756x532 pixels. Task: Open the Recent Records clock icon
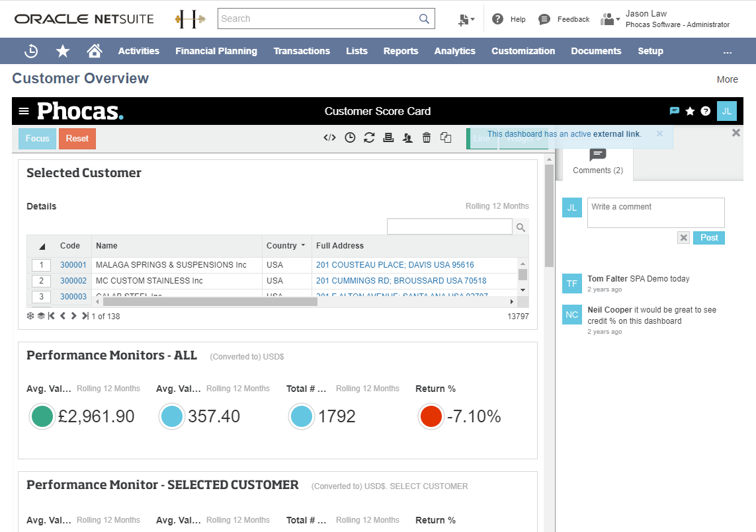click(x=31, y=51)
